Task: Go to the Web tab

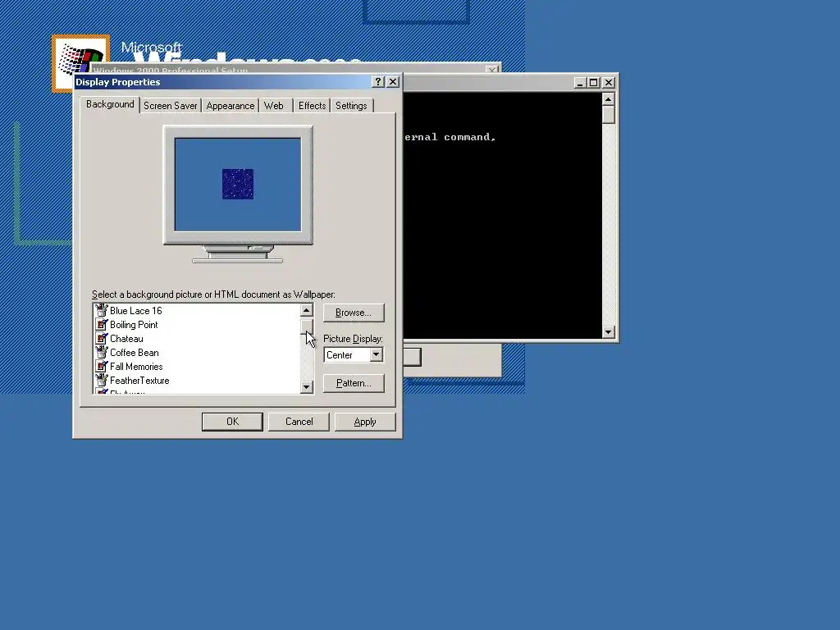Action: click(x=274, y=106)
